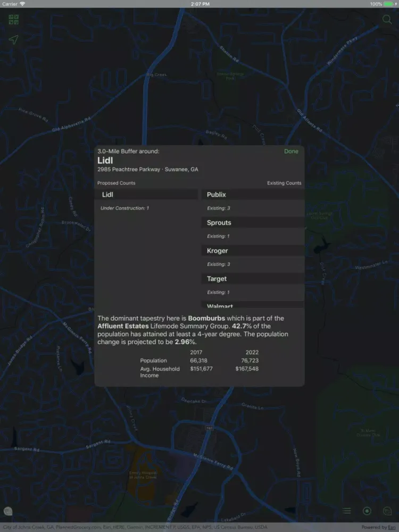The width and height of the screenshot is (399, 532).
Task: Tap the battery indicator in status bar
Action: pyautogui.click(x=389, y=4)
